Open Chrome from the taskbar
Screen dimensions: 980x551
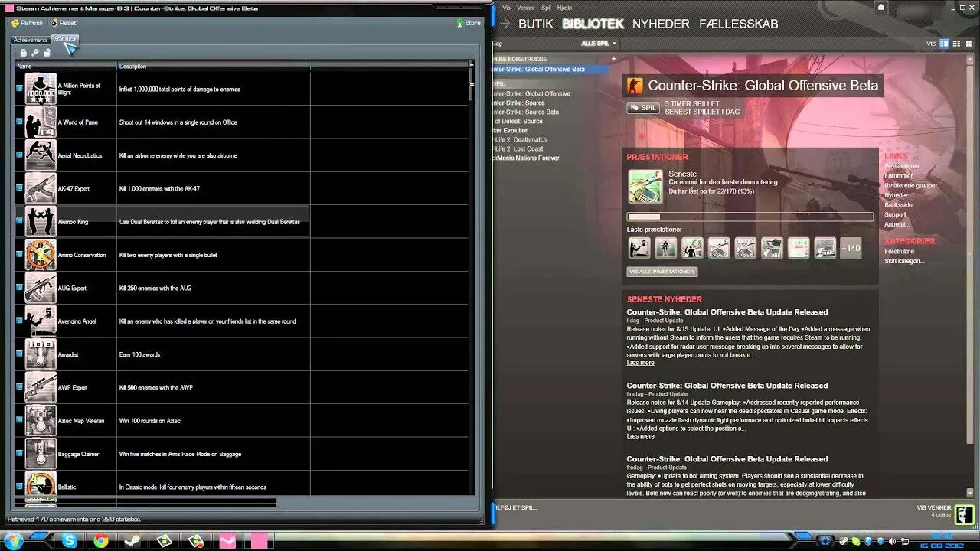[101, 541]
